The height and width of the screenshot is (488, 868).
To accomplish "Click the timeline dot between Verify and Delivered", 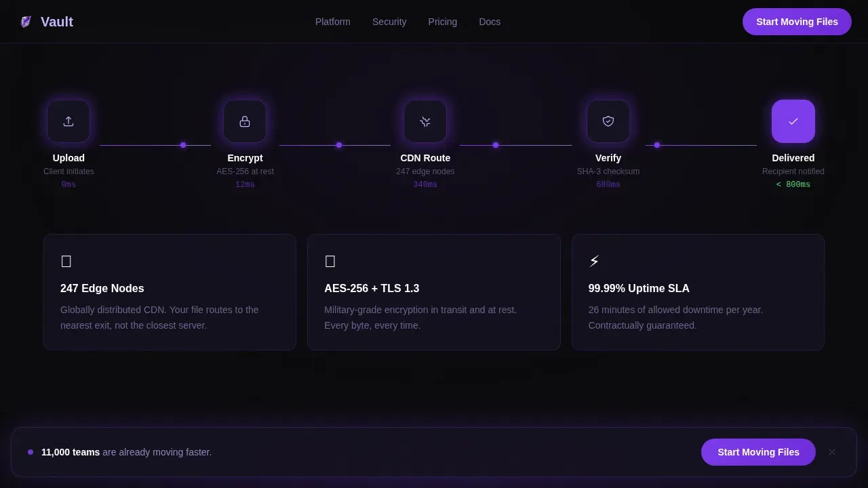I will point(657,145).
